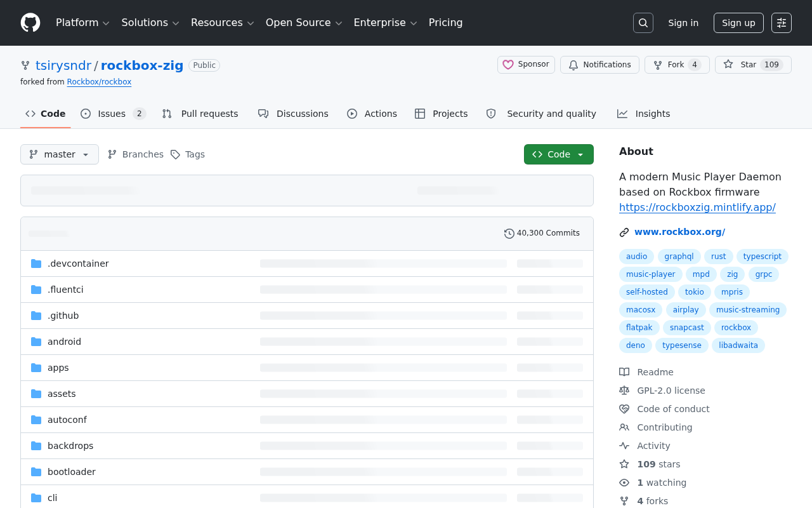View the 4 forks link
The image size is (812, 508).
[x=652, y=501]
